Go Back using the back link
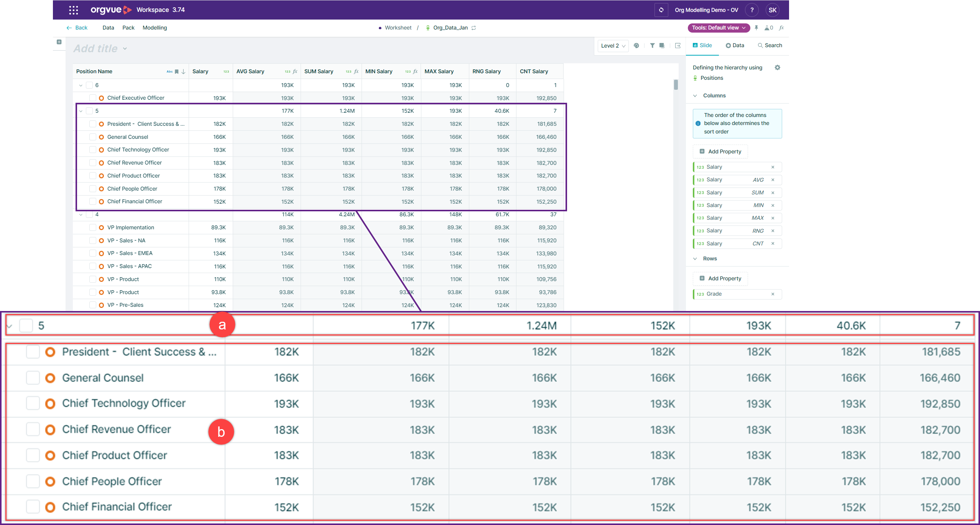The image size is (980, 525). 77,28
